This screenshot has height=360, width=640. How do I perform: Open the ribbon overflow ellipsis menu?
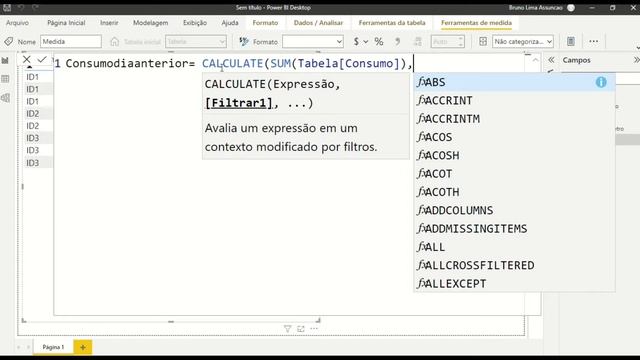click(x=593, y=41)
